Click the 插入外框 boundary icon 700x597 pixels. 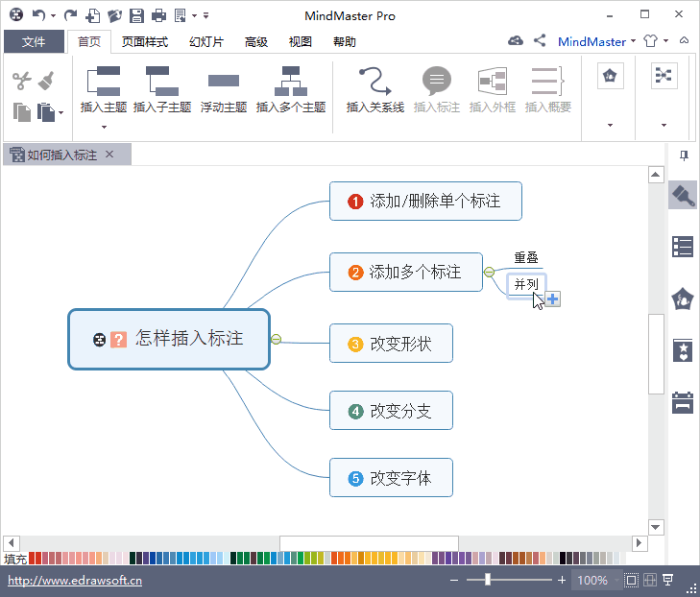(x=493, y=81)
